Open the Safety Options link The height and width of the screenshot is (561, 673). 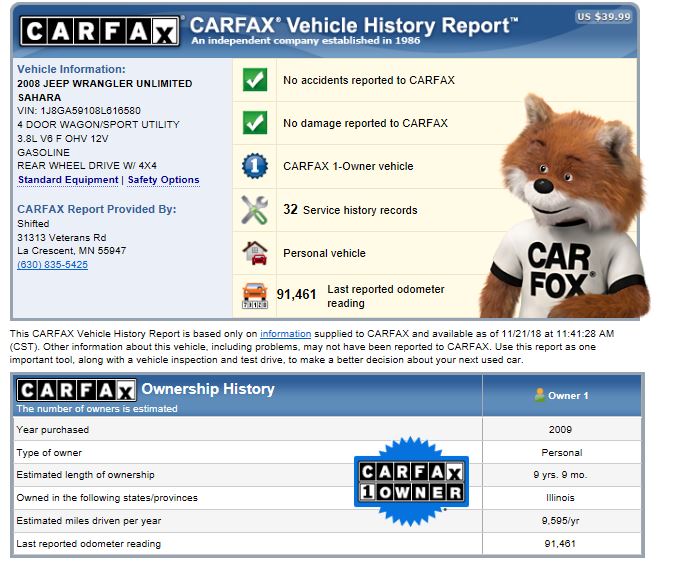point(164,180)
